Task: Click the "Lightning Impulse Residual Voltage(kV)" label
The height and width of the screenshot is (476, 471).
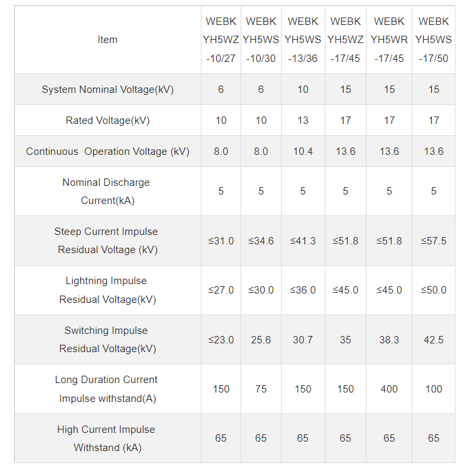Action: 108,290
